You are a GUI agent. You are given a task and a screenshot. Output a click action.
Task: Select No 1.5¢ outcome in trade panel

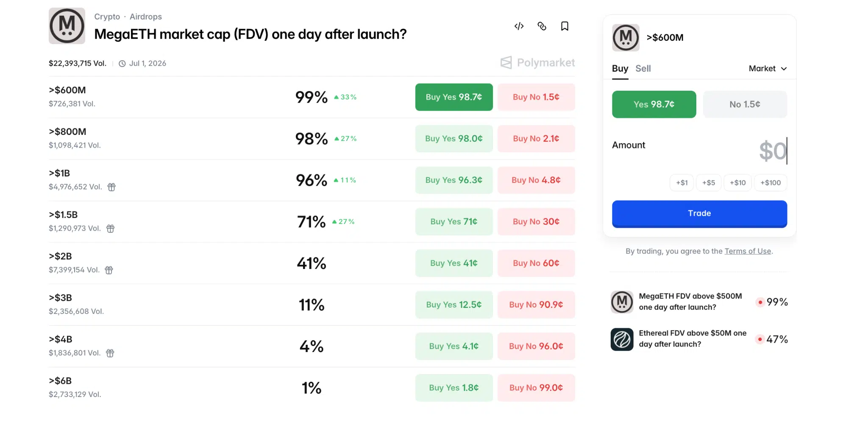[745, 104]
